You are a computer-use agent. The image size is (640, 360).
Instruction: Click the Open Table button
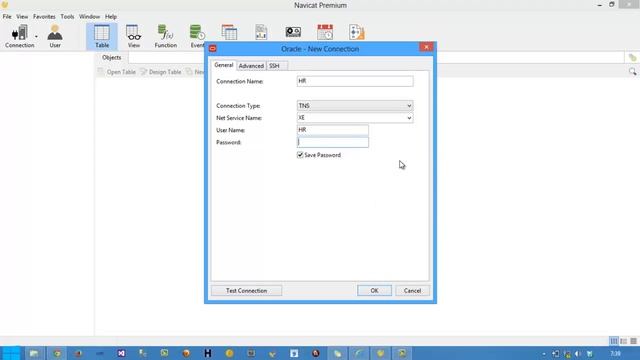pos(117,72)
